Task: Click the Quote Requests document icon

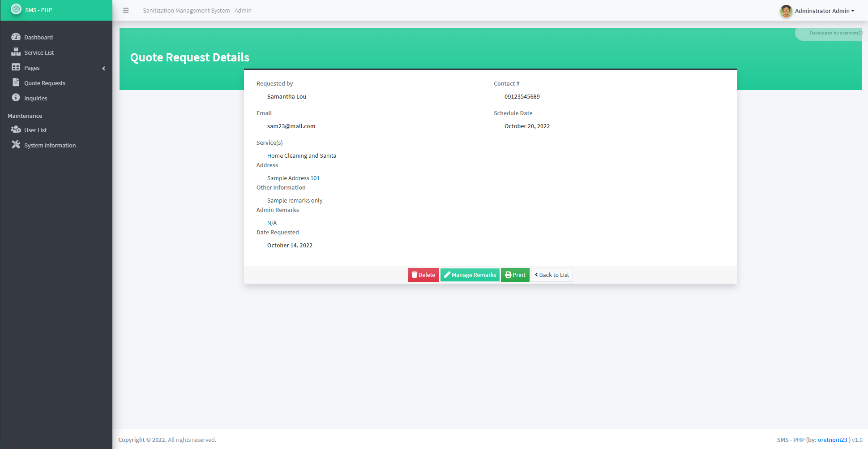Action: [16, 82]
